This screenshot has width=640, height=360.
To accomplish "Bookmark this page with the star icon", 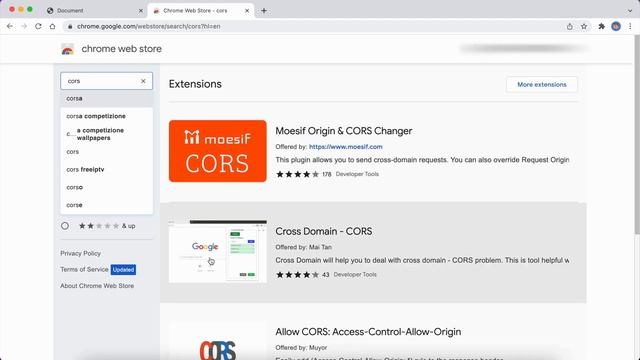I will coord(584,26).
